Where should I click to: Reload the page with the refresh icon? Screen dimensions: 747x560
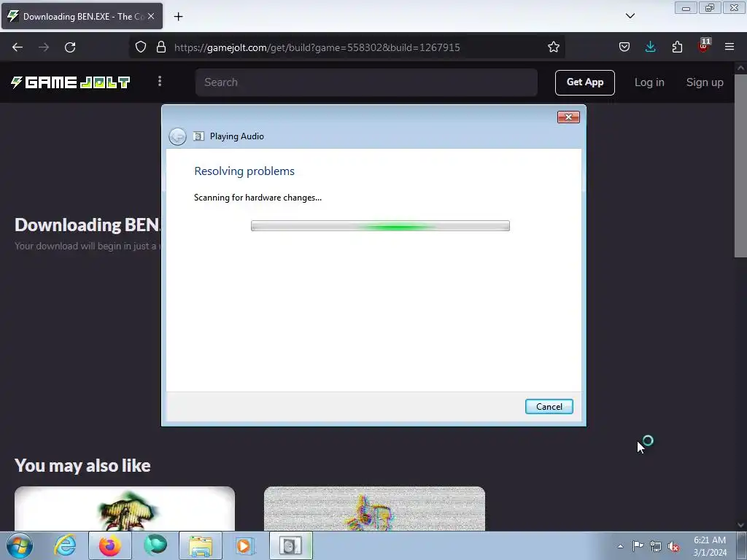point(70,47)
